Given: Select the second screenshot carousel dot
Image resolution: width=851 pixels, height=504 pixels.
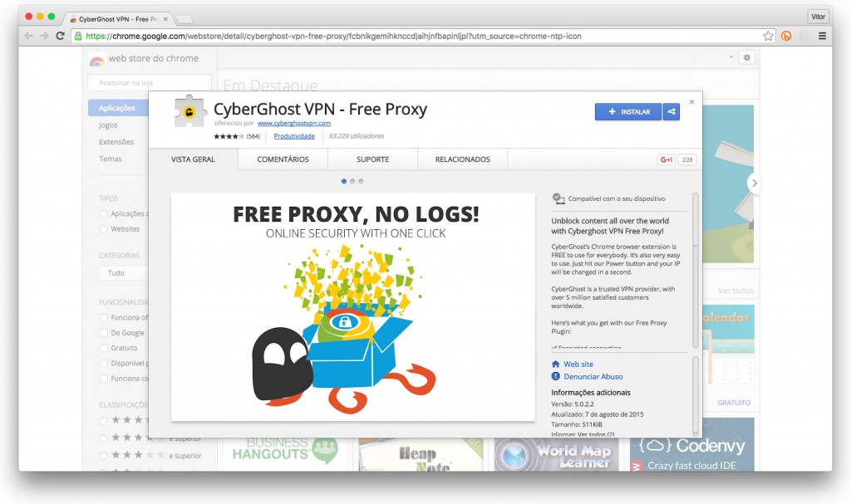Looking at the screenshot, I should pos(352,181).
